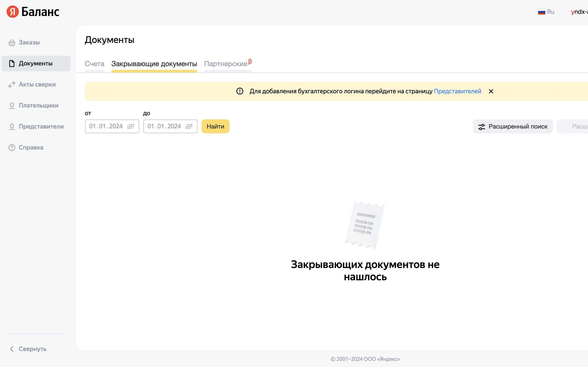Viewport: 588px width, 367px height.
Task: Switch to the Партнерские beta tab
Action: (x=226, y=64)
